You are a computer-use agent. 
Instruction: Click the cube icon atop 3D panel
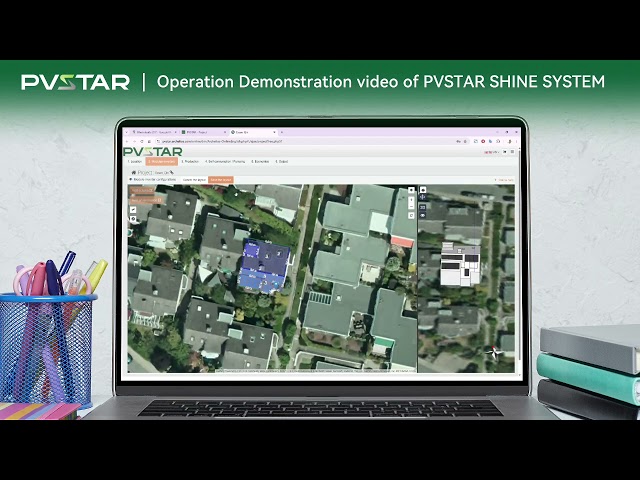pyautogui.click(x=423, y=190)
